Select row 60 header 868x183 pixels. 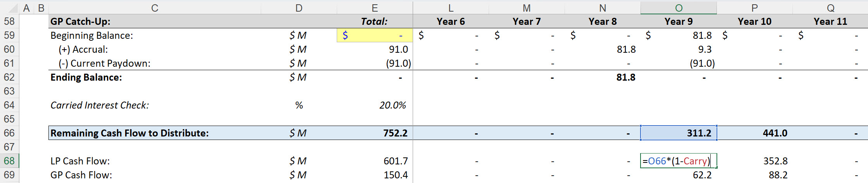click(x=9, y=49)
